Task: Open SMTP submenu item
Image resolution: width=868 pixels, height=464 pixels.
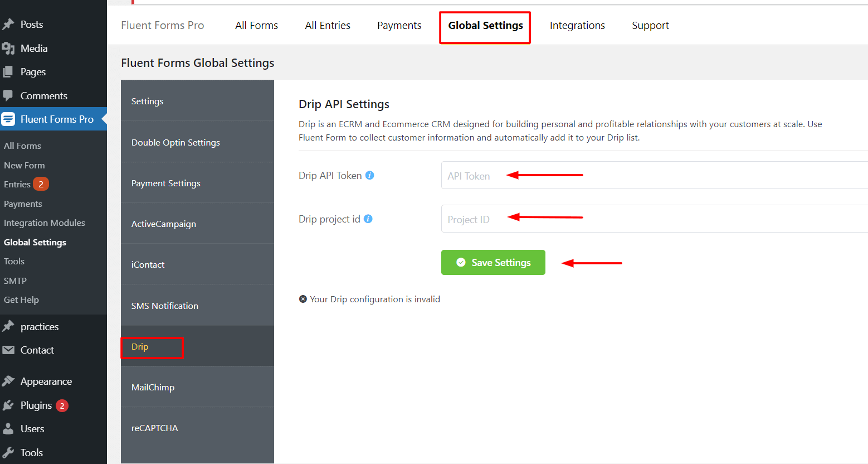Action: pos(15,281)
